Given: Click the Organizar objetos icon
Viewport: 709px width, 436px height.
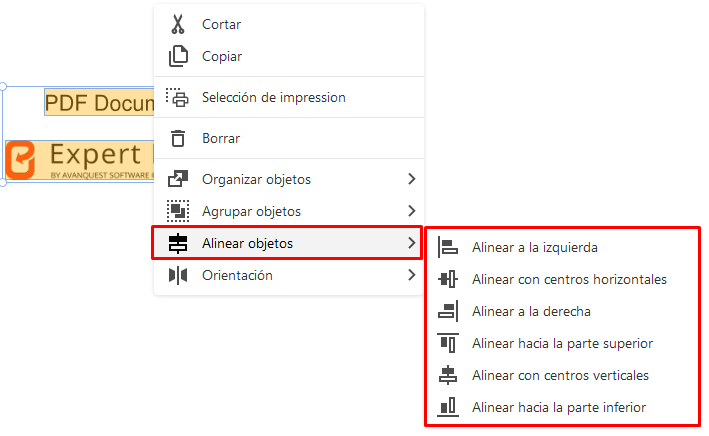Looking at the screenshot, I should 178,179.
